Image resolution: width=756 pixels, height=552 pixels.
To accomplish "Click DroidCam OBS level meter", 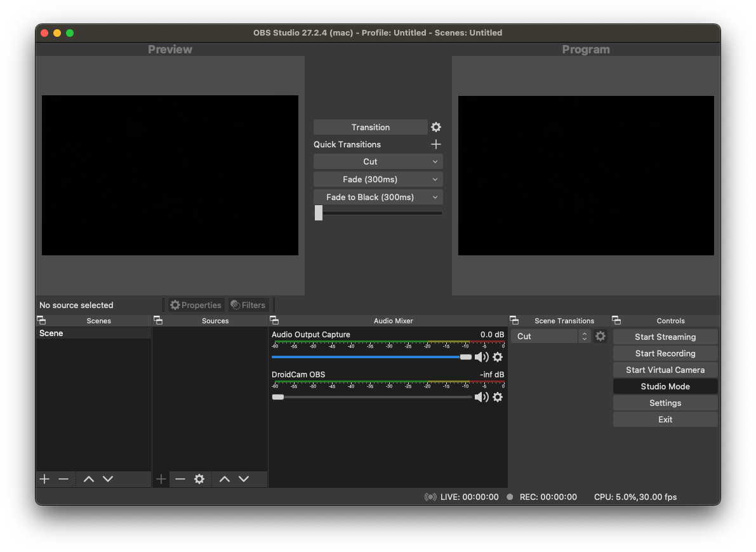I will click(x=388, y=384).
